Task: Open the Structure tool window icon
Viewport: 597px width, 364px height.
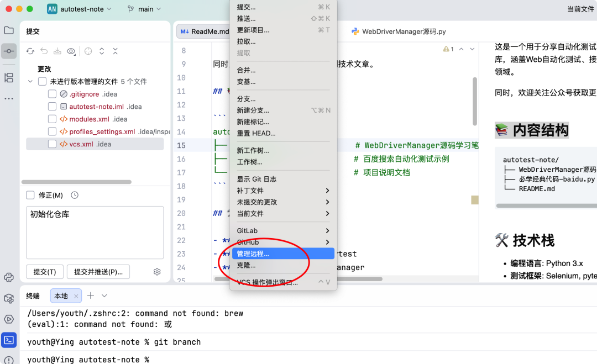Action: pos(9,77)
